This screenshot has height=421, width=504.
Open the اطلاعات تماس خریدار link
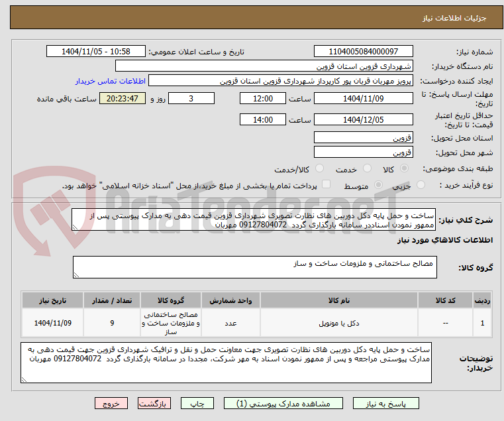pyautogui.click(x=111, y=81)
